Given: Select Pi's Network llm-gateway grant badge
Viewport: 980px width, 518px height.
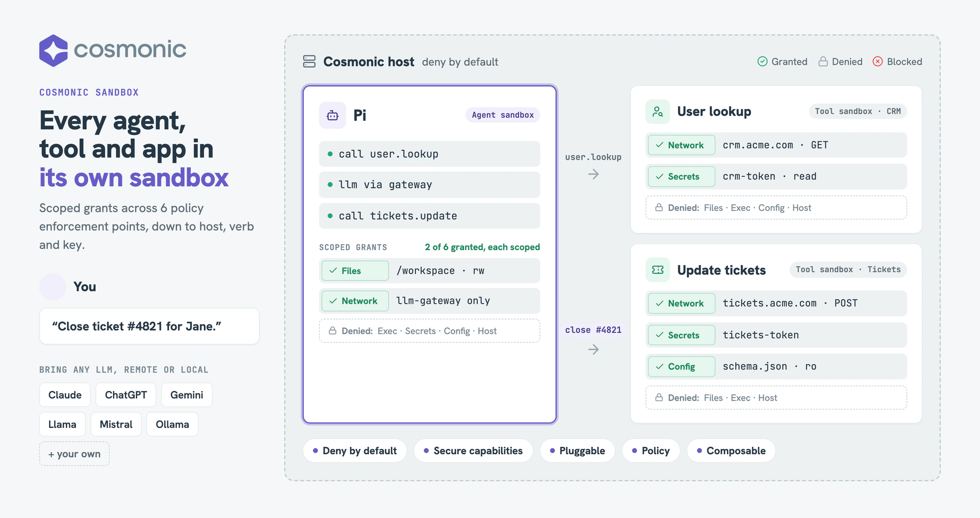Looking at the screenshot, I should [355, 301].
